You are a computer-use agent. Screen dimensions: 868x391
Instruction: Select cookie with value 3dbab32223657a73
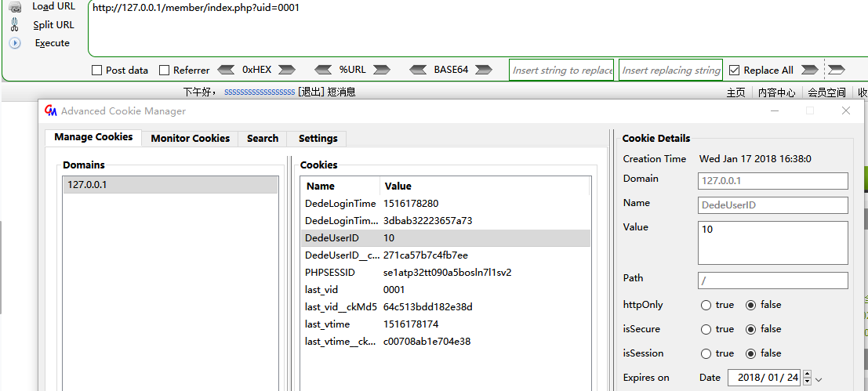pyautogui.click(x=445, y=221)
